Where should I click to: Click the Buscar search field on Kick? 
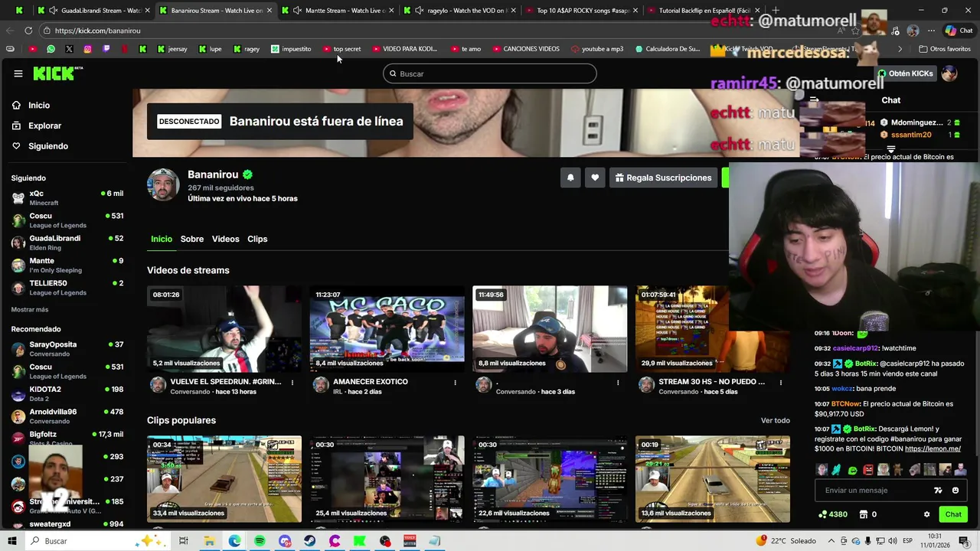[490, 73]
